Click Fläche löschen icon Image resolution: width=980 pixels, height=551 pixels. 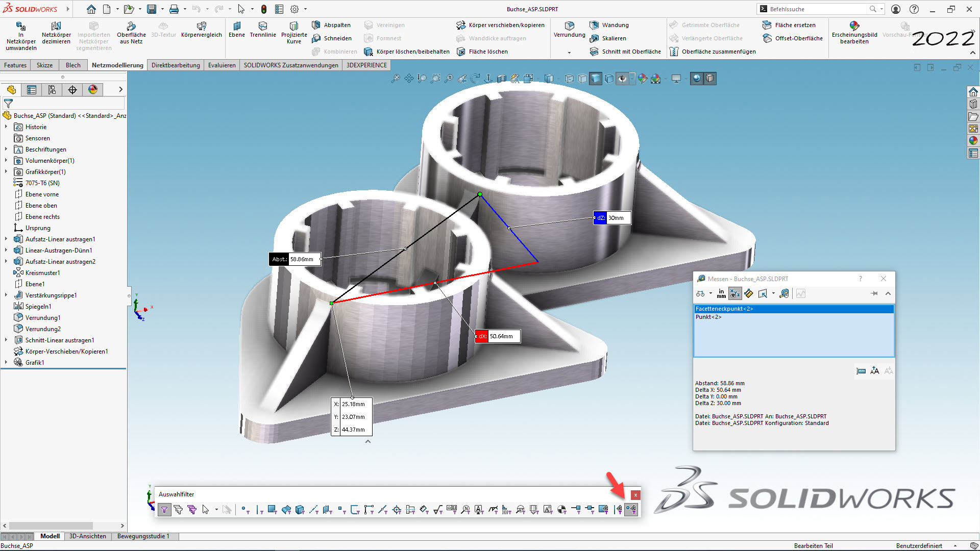coord(461,52)
